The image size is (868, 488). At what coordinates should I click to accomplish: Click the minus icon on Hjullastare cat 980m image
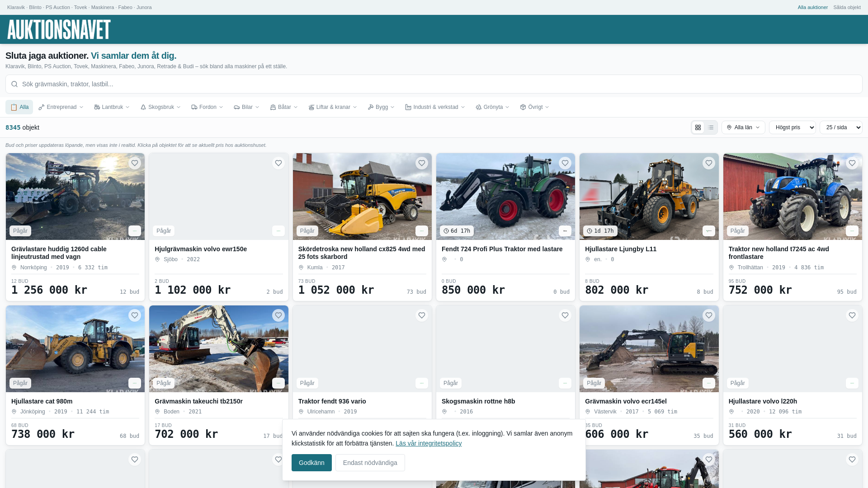(x=135, y=383)
